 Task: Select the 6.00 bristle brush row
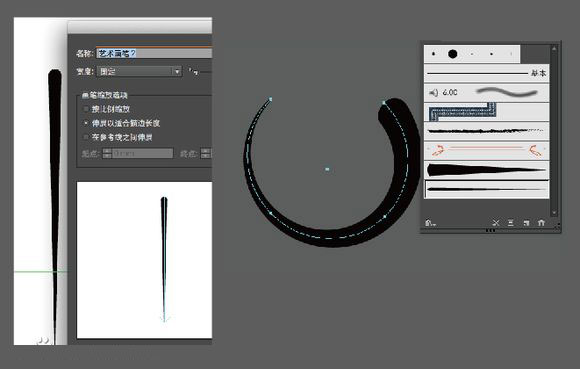(486, 92)
